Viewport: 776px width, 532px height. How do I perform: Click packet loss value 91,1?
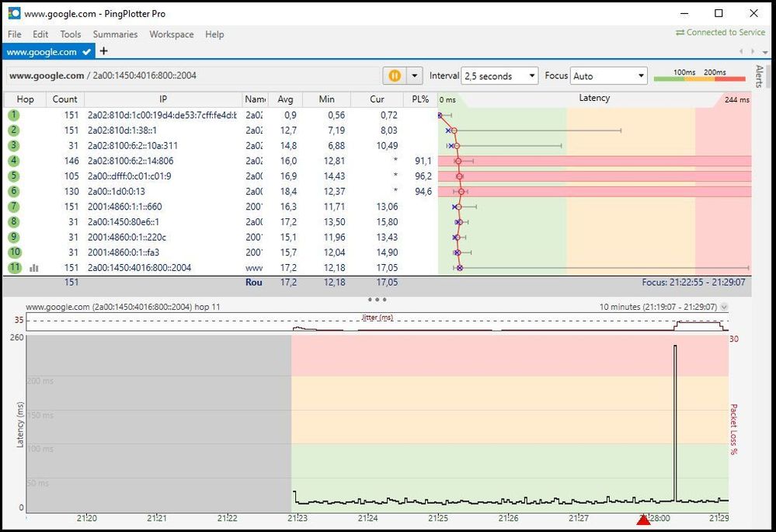point(423,161)
